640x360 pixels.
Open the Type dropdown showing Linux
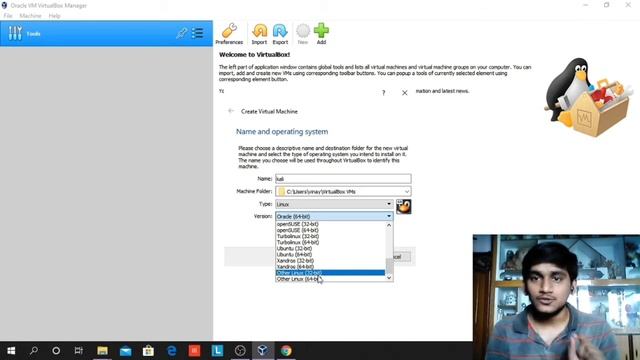(334, 204)
